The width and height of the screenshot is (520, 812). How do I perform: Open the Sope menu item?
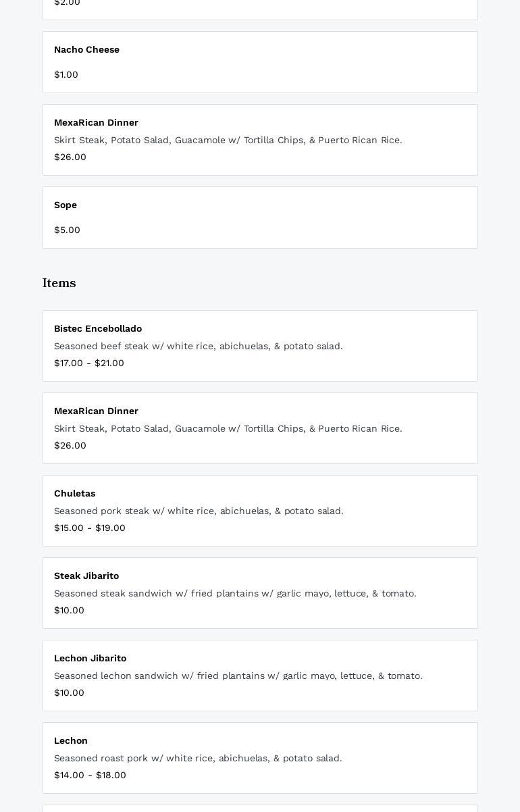pyautogui.click(x=66, y=205)
